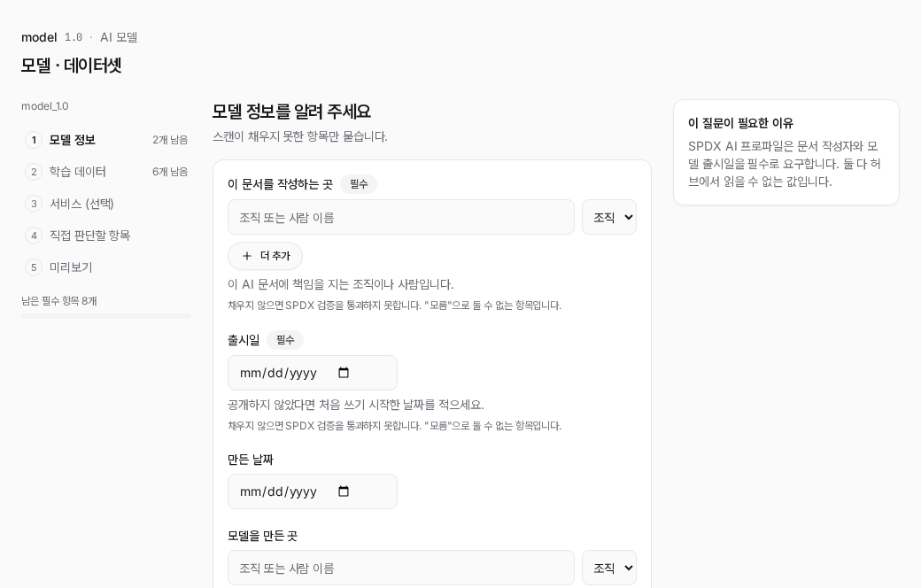Viewport: 921px width, 588px height.
Task: Click the 필수 badge next to 출시일
Action: (285, 339)
